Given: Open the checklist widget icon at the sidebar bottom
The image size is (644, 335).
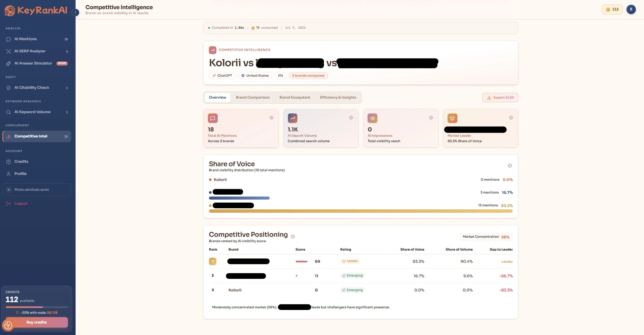Looking at the screenshot, I should [x=8, y=325].
